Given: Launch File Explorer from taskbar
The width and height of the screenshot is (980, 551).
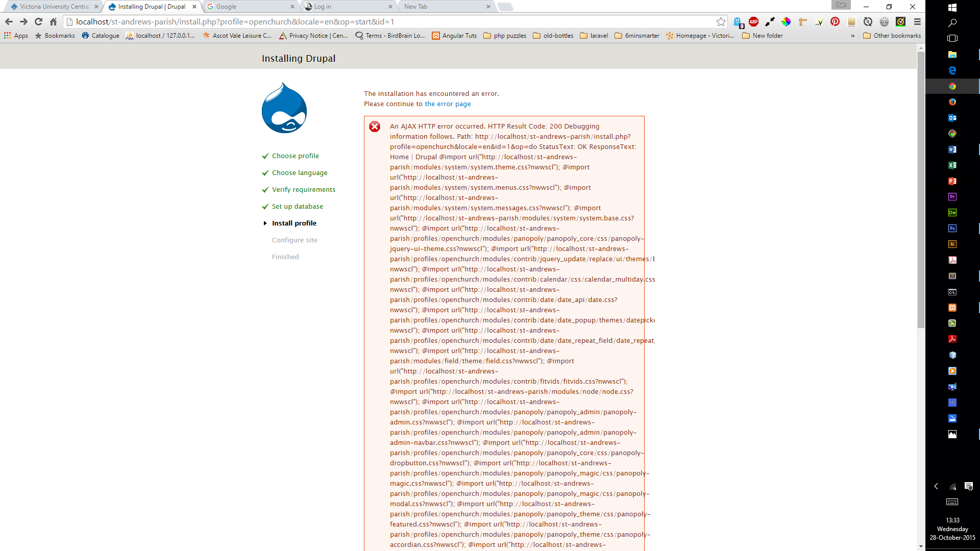Looking at the screenshot, I should pos(952,55).
